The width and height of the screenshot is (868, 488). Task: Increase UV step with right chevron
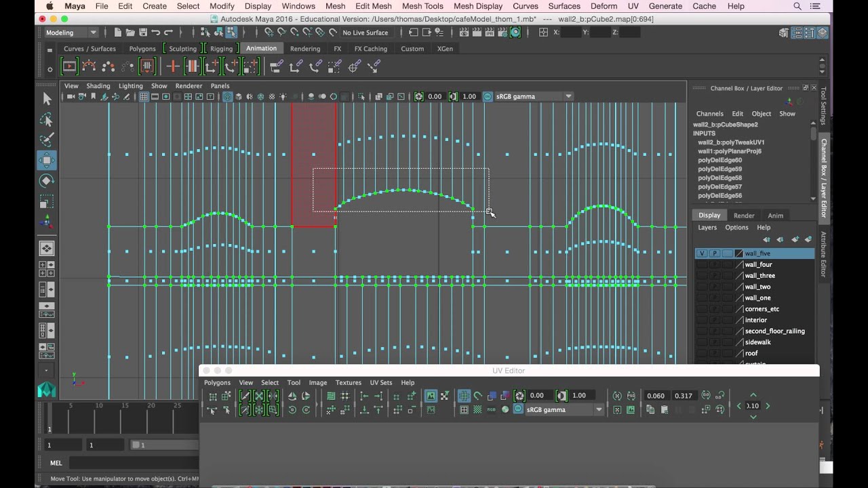pyautogui.click(x=768, y=406)
